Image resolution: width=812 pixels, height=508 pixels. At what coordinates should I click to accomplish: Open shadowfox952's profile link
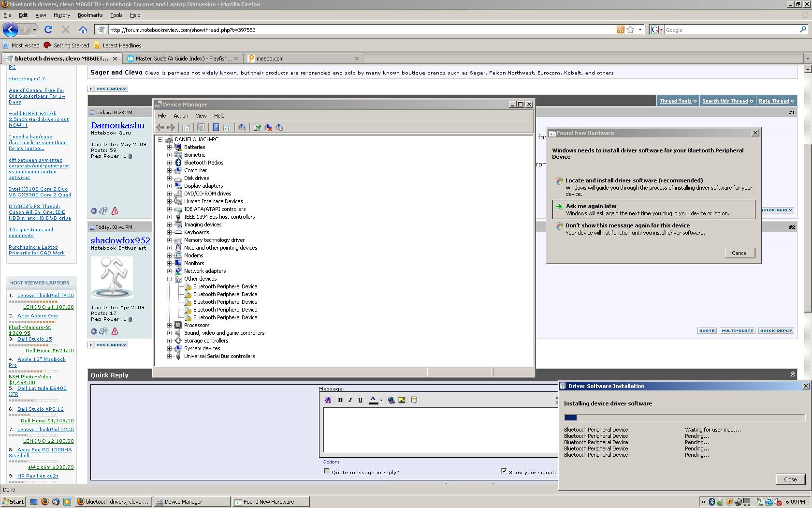tap(120, 240)
